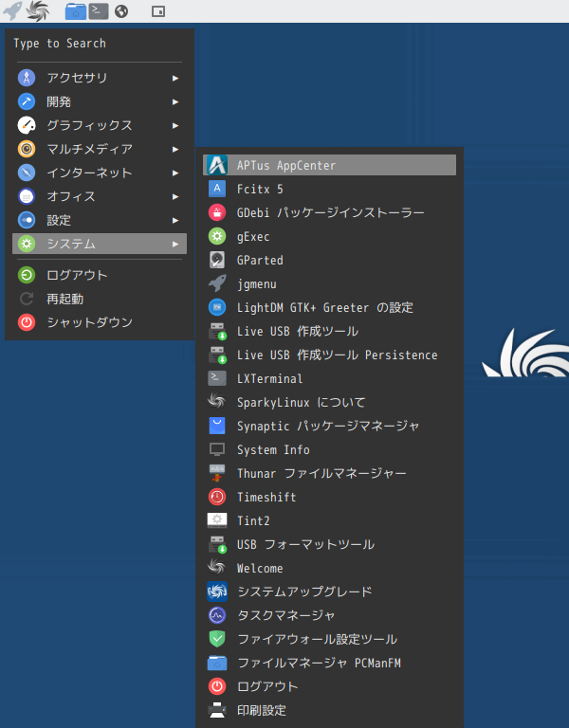Launch the terminal icon in the top panel
Viewport: 569px width, 728px height.
pos(99,11)
